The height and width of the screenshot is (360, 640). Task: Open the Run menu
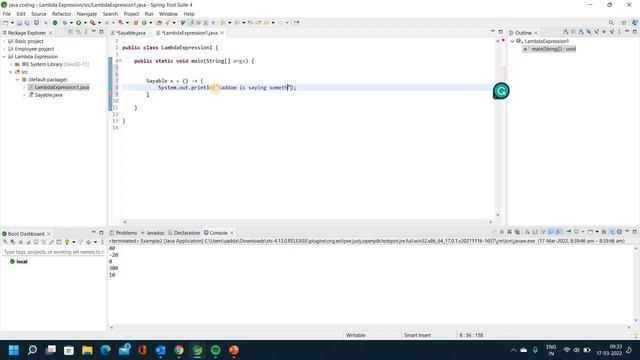point(149,14)
